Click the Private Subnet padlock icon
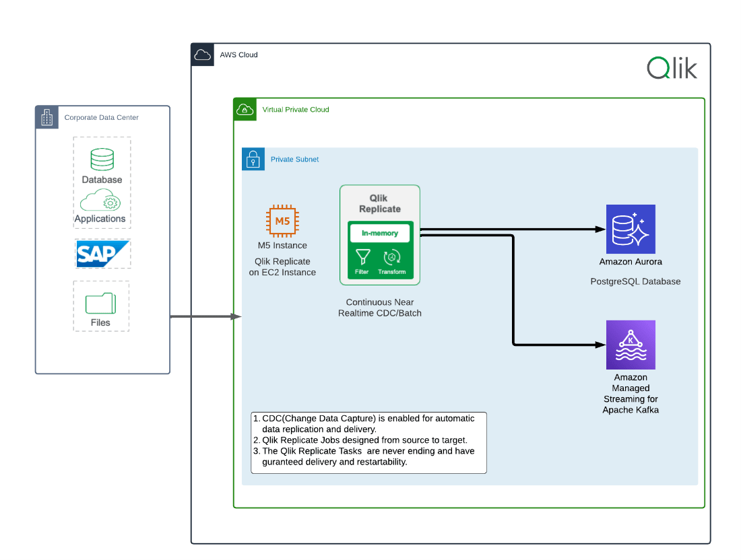This screenshot has width=741, height=560. tap(253, 159)
